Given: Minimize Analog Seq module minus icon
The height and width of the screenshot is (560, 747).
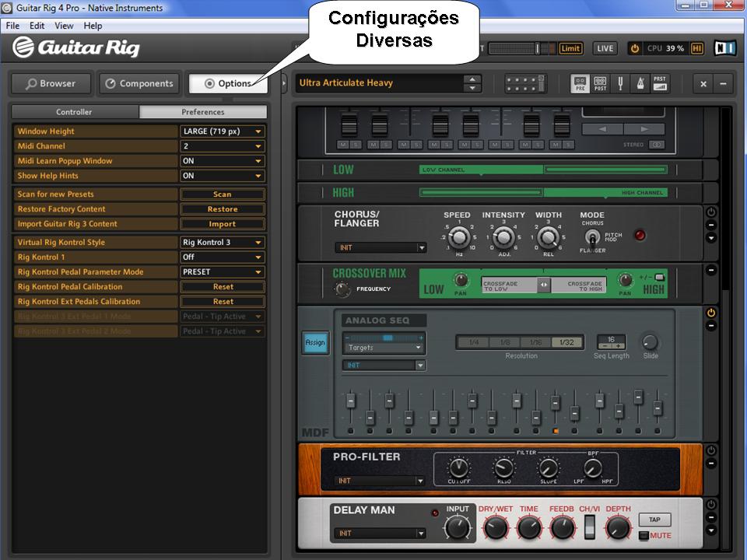Looking at the screenshot, I should [x=710, y=326].
